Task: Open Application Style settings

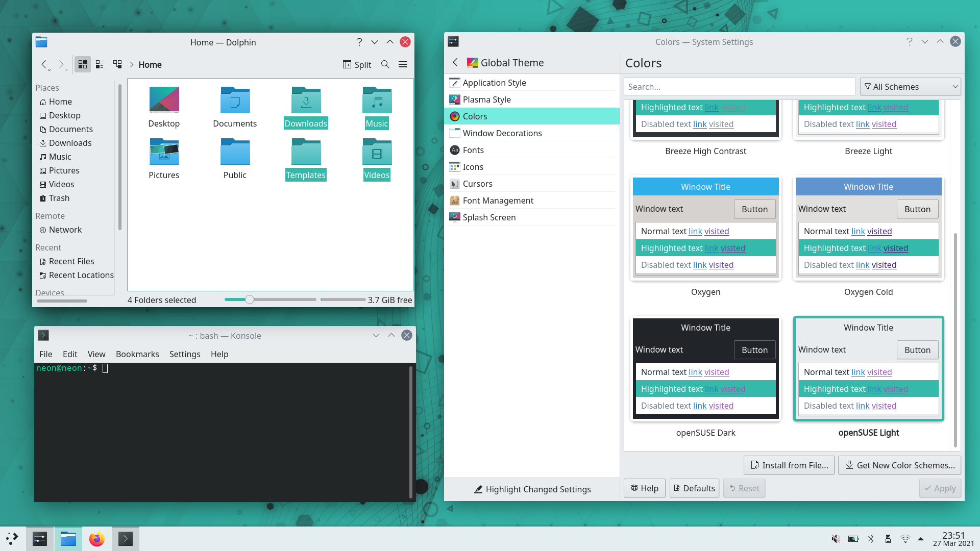Action: 532,83
